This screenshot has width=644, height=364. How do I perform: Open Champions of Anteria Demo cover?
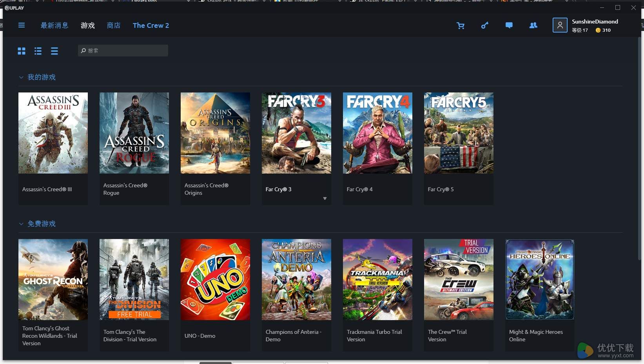click(296, 280)
